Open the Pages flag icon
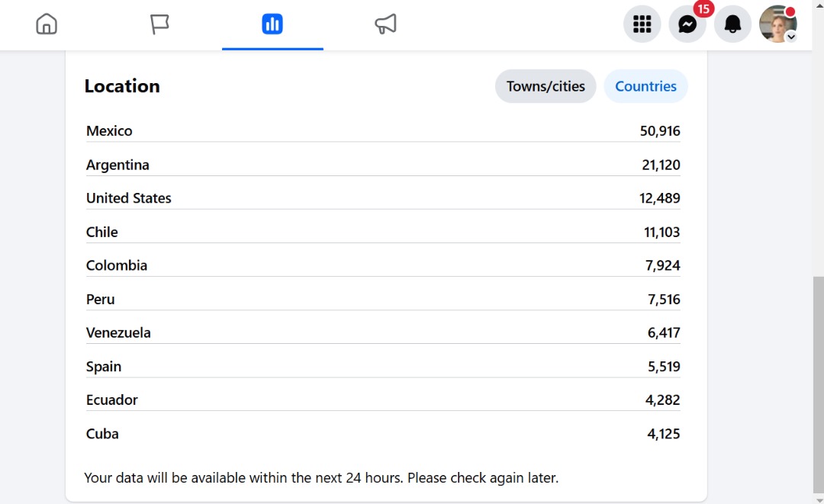The width and height of the screenshot is (824, 504). (x=159, y=24)
